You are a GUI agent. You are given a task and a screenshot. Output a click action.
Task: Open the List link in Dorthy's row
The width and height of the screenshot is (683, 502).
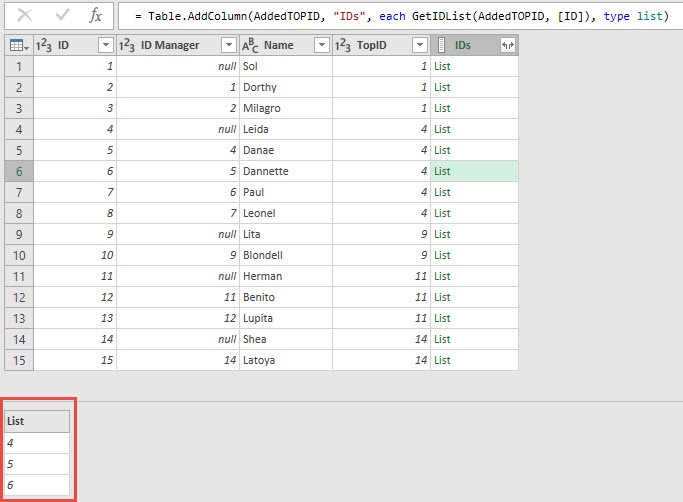[442, 87]
